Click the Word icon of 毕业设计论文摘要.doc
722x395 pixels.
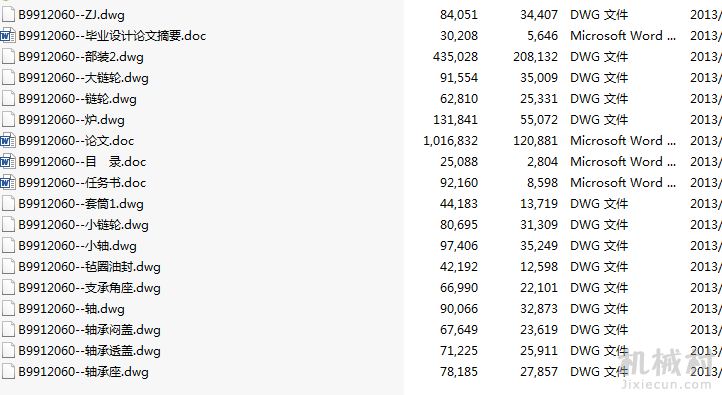pos(8,36)
